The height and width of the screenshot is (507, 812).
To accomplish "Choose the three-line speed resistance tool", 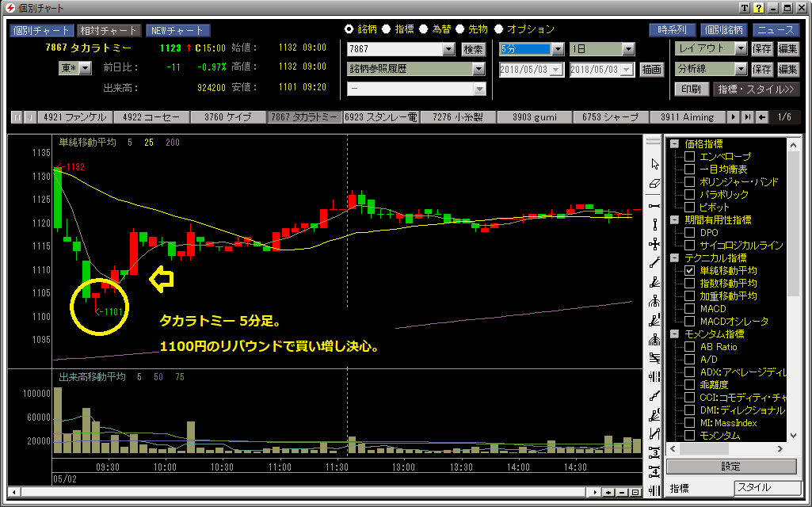I will (x=654, y=358).
